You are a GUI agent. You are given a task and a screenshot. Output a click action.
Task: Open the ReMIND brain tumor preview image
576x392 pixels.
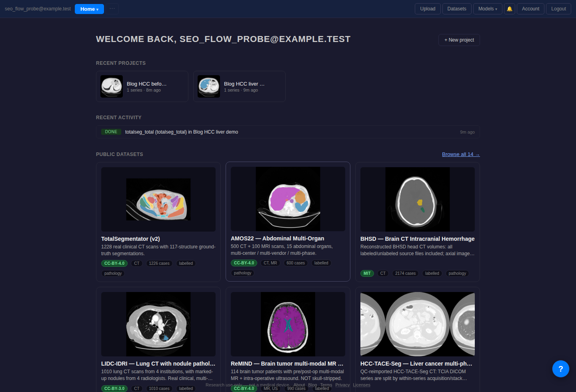pos(288,324)
